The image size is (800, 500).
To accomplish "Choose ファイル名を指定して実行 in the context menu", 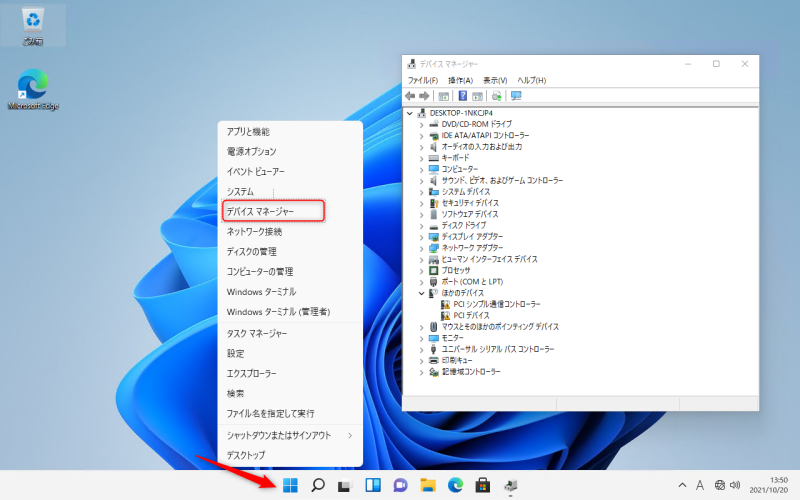I will 290,413.
